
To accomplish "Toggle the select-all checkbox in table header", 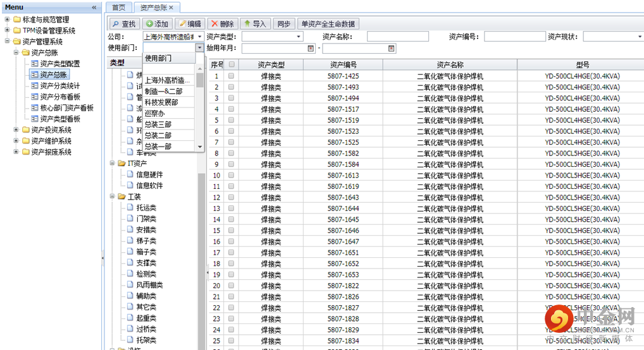I will click(232, 64).
